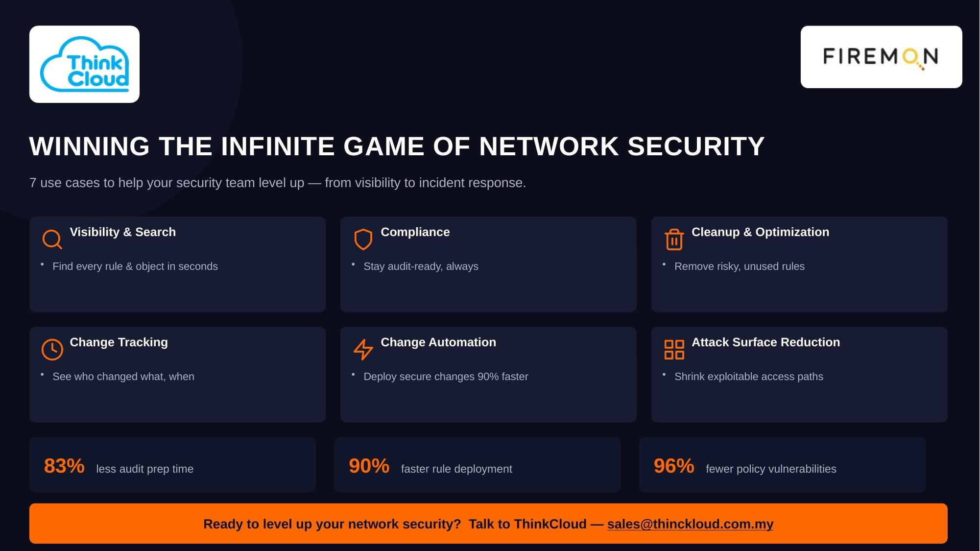
Task: Click the clock icon for Change Tracking
Action: (52, 349)
